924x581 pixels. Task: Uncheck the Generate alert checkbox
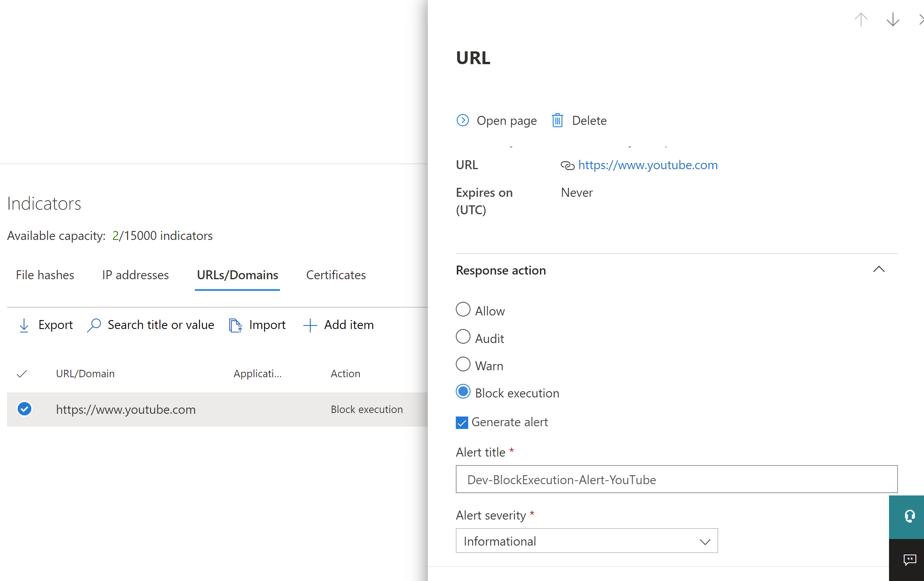pos(462,422)
